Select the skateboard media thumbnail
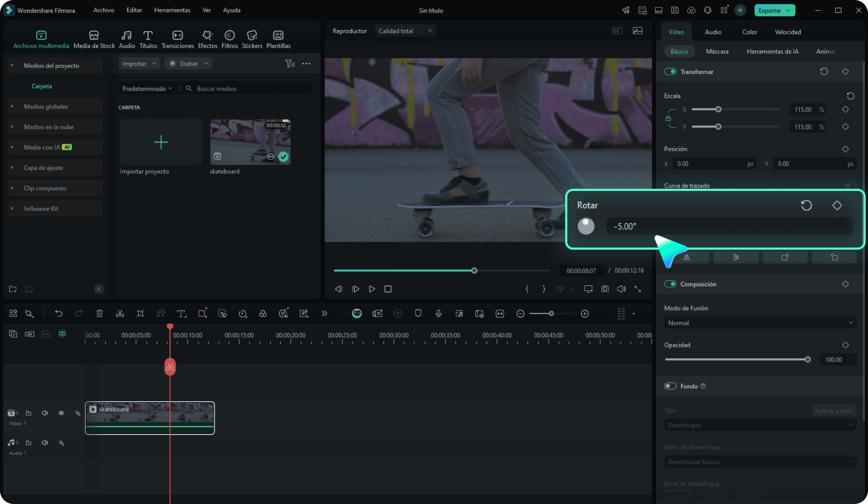The height and width of the screenshot is (504, 868). click(250, 142)
